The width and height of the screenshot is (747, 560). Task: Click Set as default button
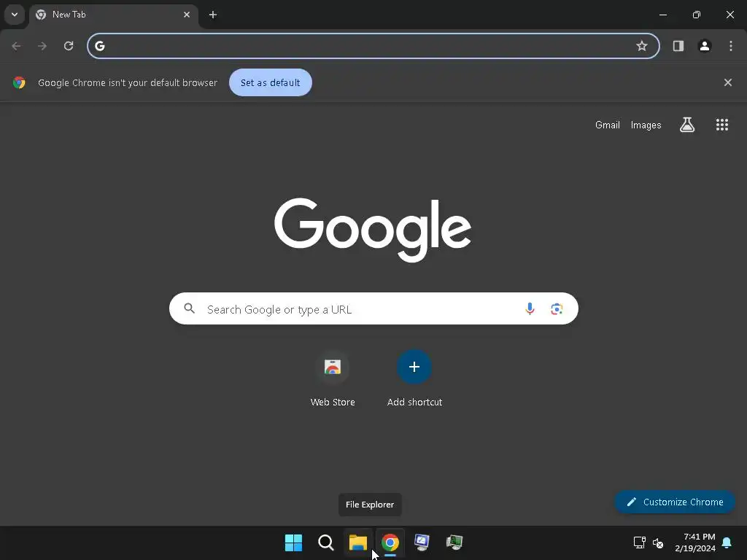point(270,82)
